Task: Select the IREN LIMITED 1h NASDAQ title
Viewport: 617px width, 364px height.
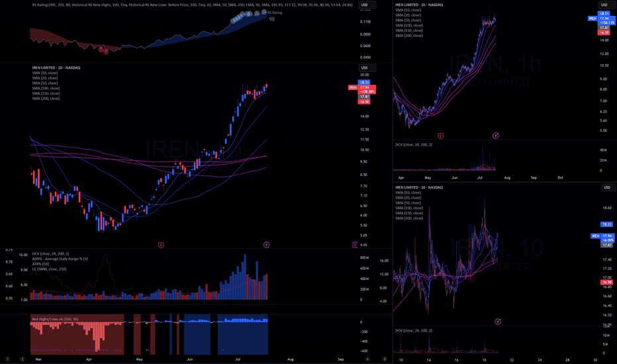Action: [419, 5]
